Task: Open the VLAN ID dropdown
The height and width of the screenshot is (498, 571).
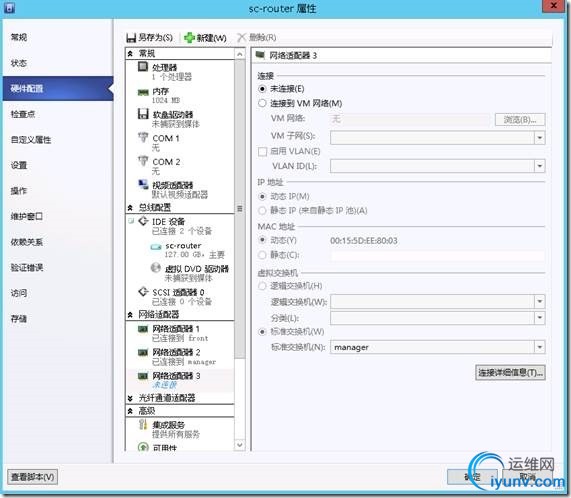Action: click(539, 166)
